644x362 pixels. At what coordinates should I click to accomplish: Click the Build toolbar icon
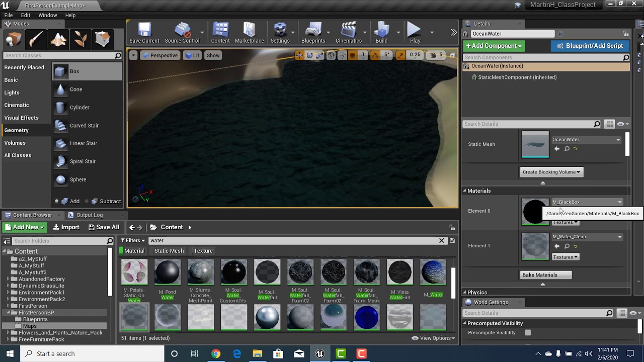[x=381, y=33]
